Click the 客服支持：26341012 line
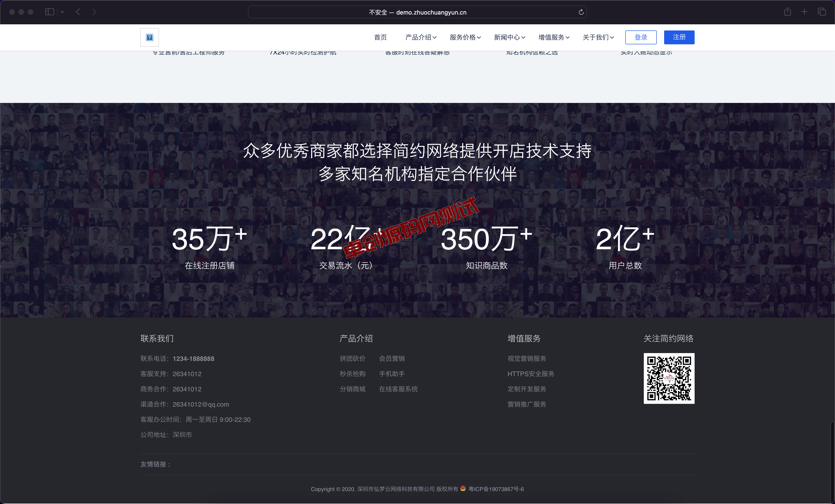 coord(171,374)
